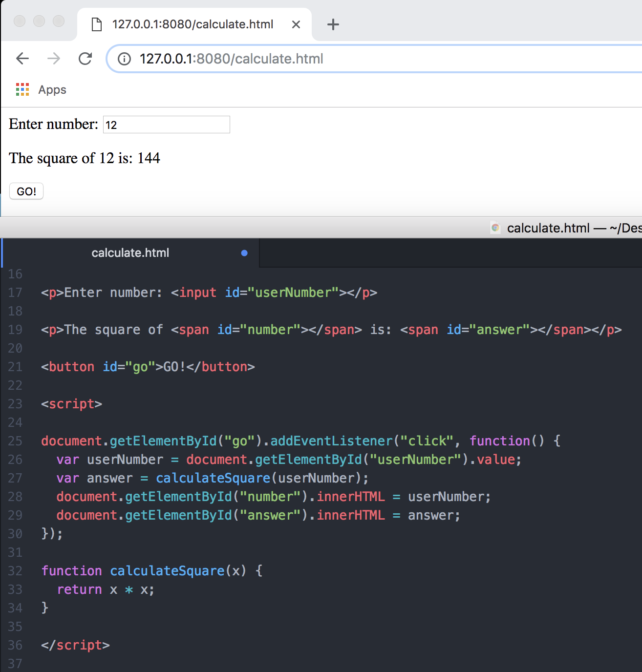Viewport: 642px width, 672px height.
Task: Click the forward navigation arrow
Action: 54,59
